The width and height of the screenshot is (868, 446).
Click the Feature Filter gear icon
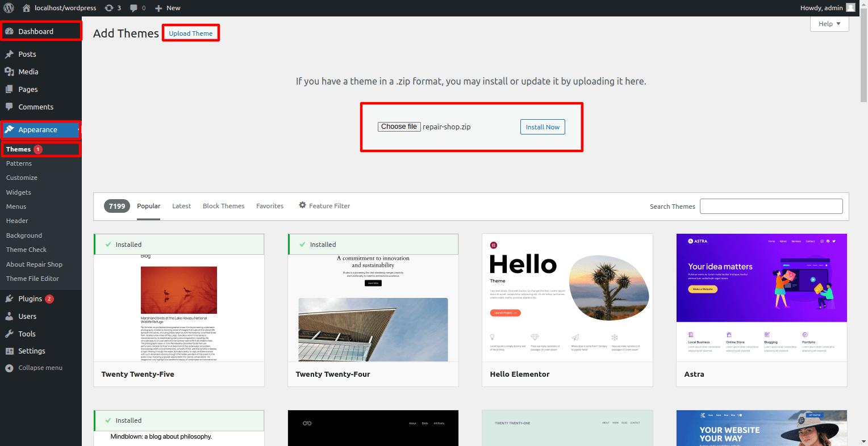click(302, 205)
